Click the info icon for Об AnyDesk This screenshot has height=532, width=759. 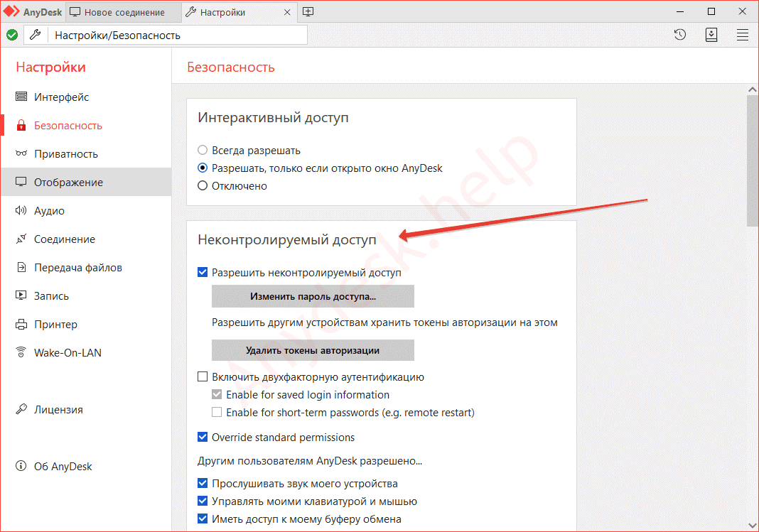pos(21,466)
